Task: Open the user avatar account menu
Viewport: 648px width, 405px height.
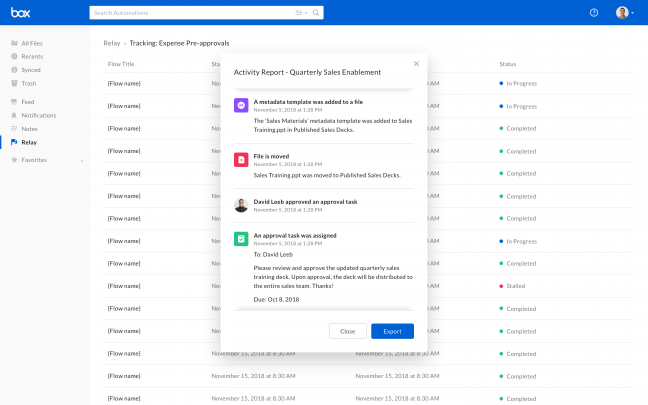Action: (624, 13)
